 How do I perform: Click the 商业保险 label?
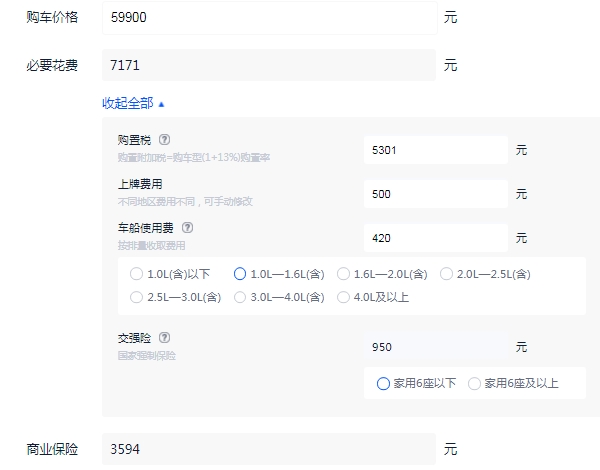tap(52, 449)
